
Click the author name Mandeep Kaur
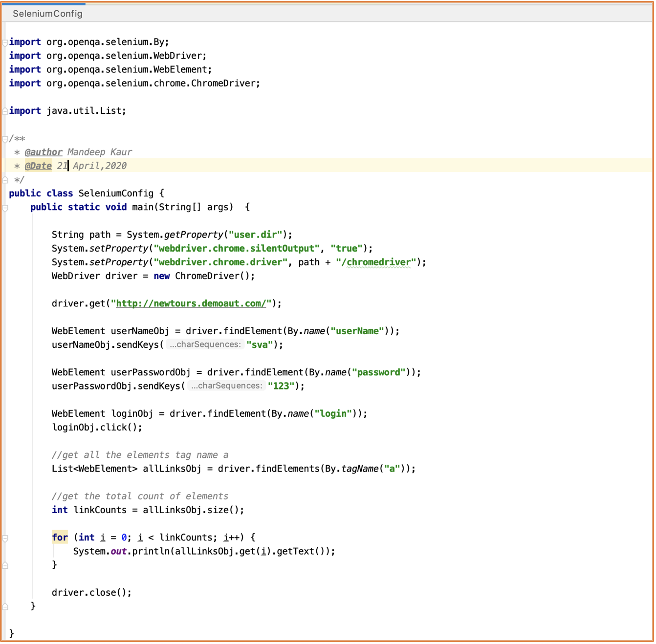(100, 152)
